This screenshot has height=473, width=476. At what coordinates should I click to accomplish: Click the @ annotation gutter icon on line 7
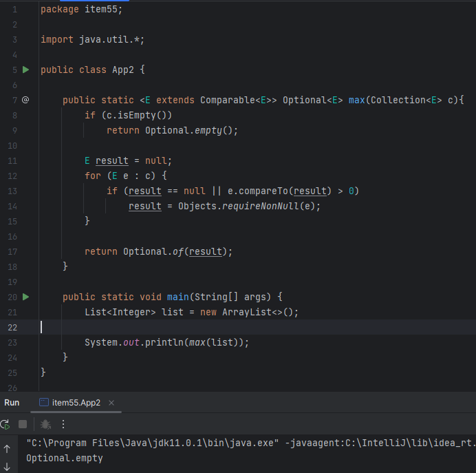point(25,100)
